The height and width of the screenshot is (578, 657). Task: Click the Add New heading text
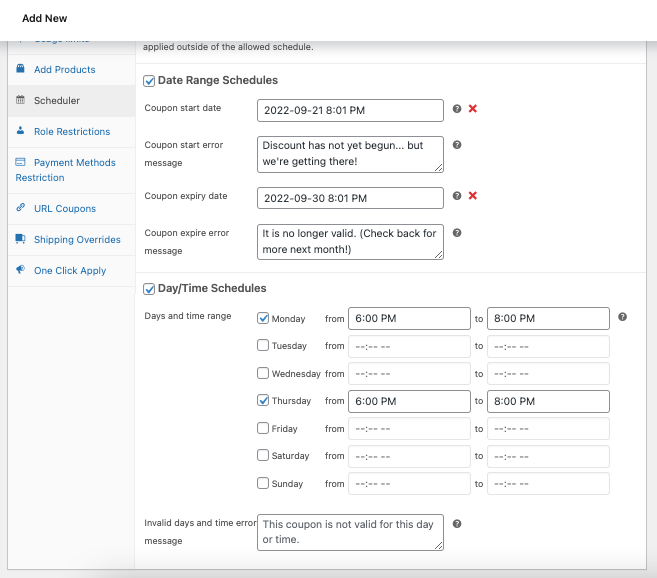(44, 18)
